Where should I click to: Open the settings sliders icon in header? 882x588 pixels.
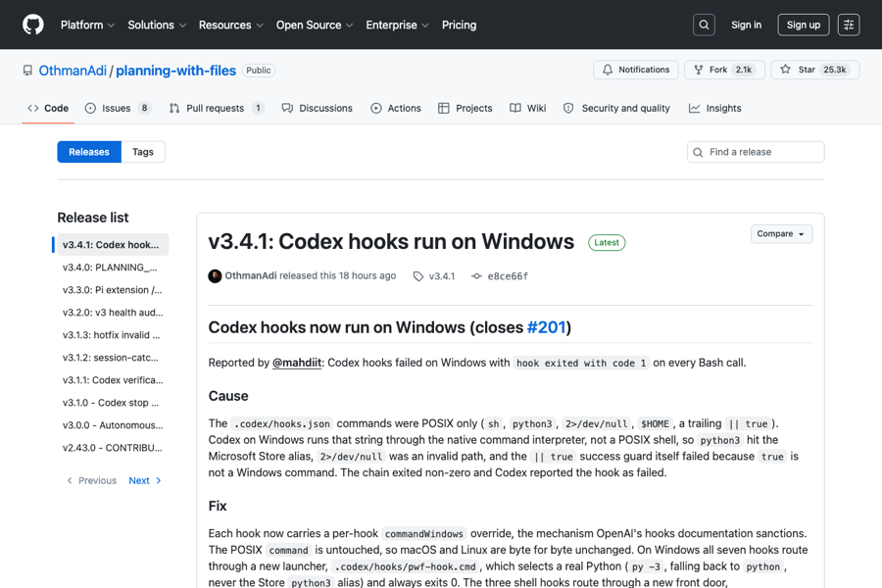coord(849,24)
